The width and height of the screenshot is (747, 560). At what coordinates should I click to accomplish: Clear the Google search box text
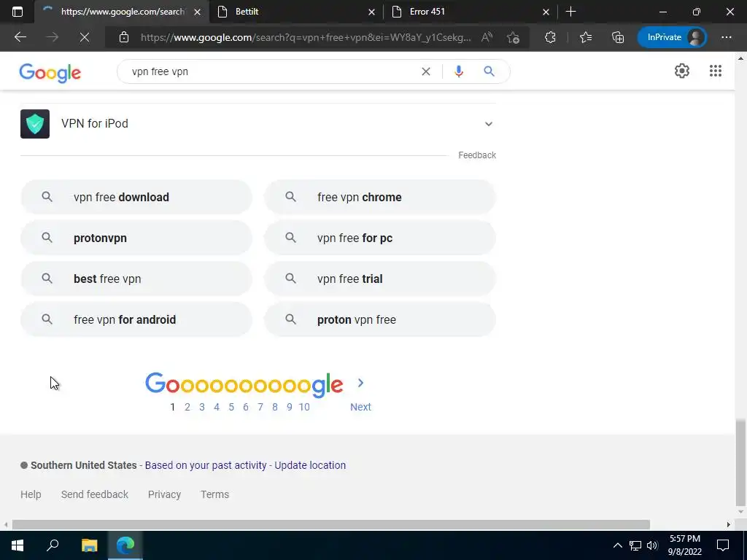(x=426, y=71)
